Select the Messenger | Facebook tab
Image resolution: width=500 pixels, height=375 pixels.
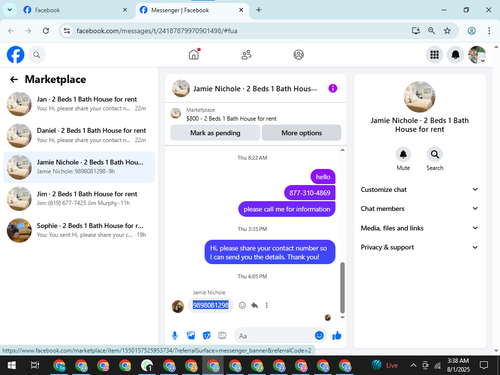point(192,10)
